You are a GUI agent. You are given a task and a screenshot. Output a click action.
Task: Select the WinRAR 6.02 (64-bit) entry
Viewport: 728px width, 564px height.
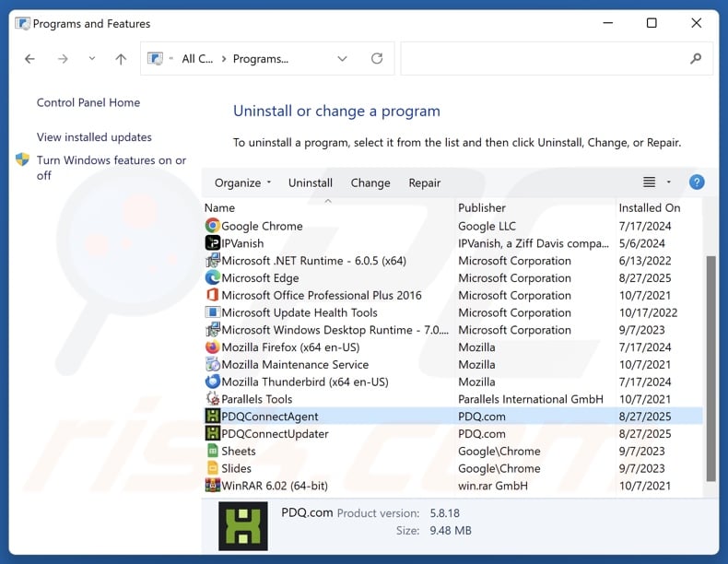pos(275,486)
